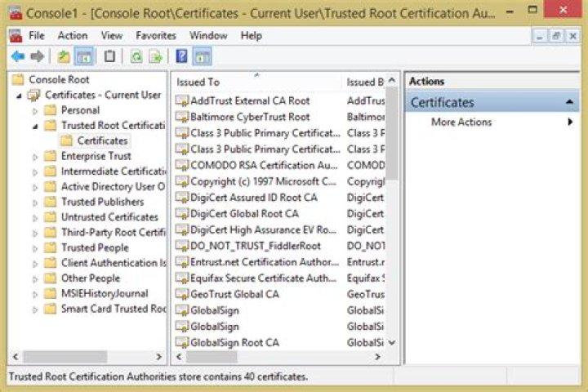The width and height of the screenshot is (588, 392).
Task: Click the GeoTrust Global CA certificate icon
Action: click(182, 295)
